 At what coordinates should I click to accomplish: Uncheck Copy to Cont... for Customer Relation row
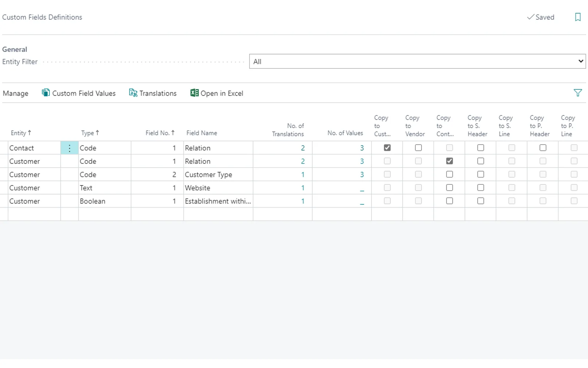[x=449, y=161]
